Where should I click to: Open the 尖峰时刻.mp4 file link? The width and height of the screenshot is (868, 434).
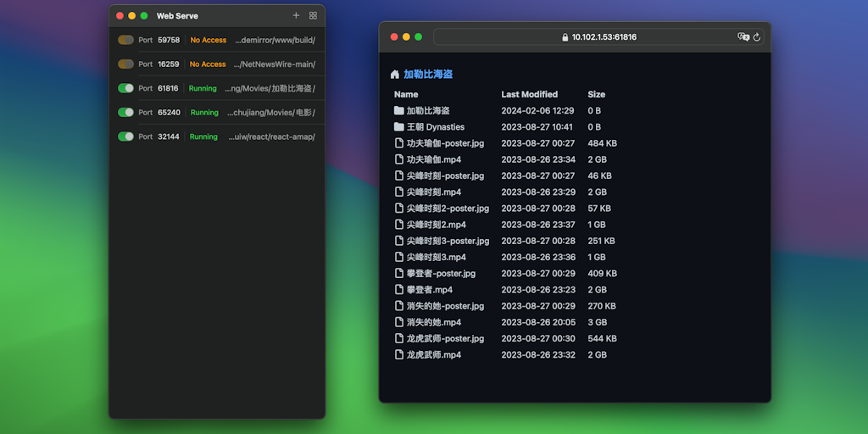click(x=433, y=192)
